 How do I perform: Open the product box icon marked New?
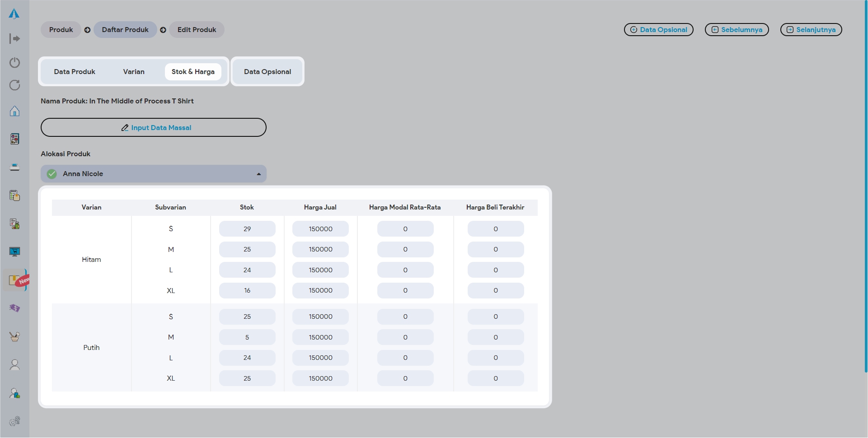(x=15, y=280)
